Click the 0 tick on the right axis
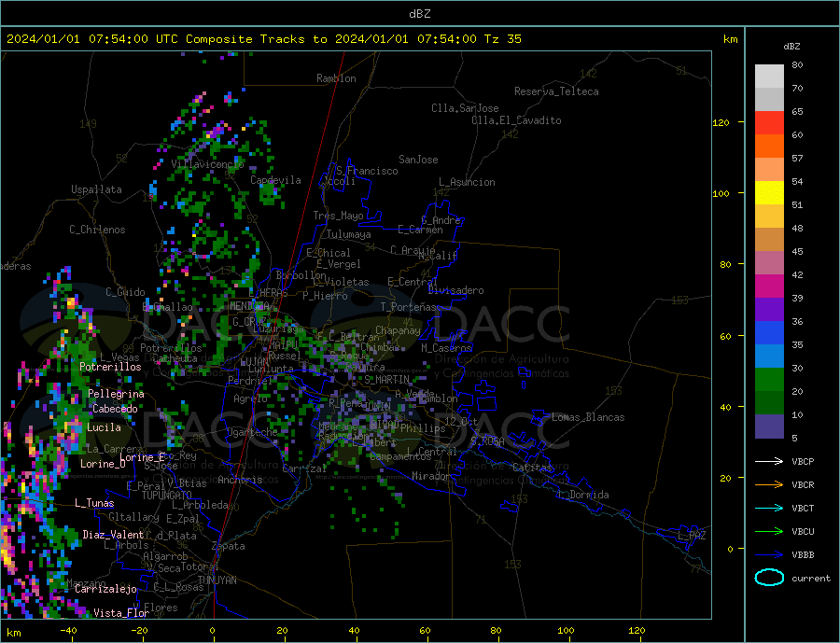This screenshot has height=643, width=840. (x=730, y=549)
